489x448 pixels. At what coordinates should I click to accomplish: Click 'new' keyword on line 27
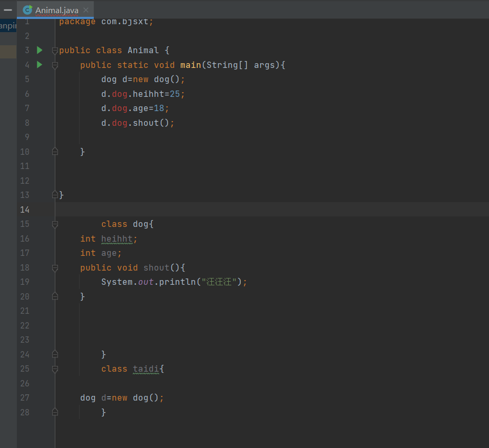[120, 398]
